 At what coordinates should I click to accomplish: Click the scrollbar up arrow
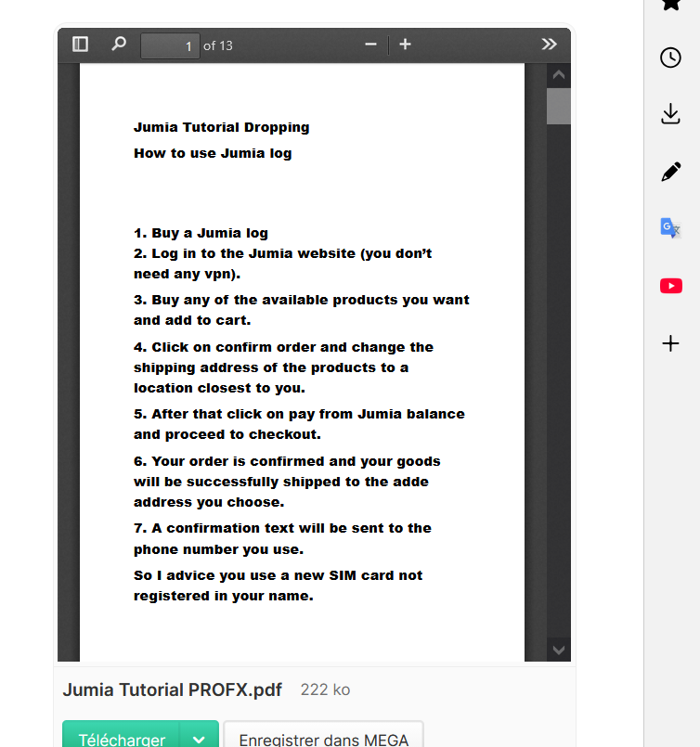(559, 75)
